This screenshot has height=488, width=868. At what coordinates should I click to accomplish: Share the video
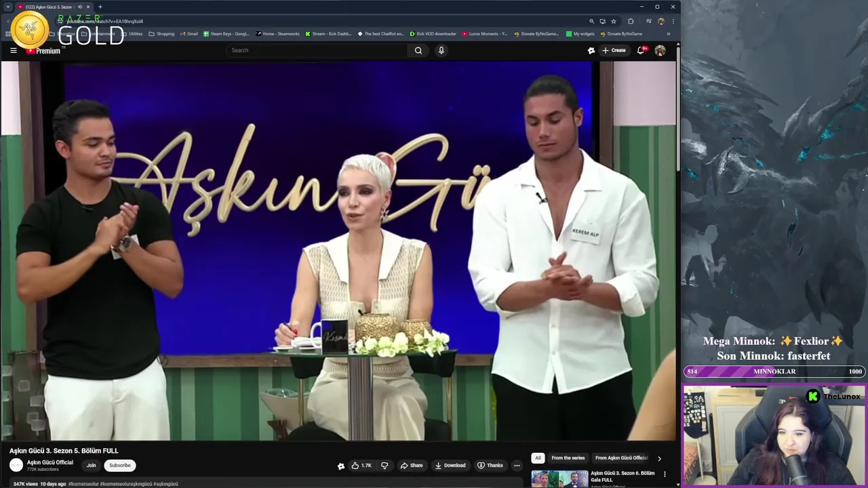pos(412,466)
